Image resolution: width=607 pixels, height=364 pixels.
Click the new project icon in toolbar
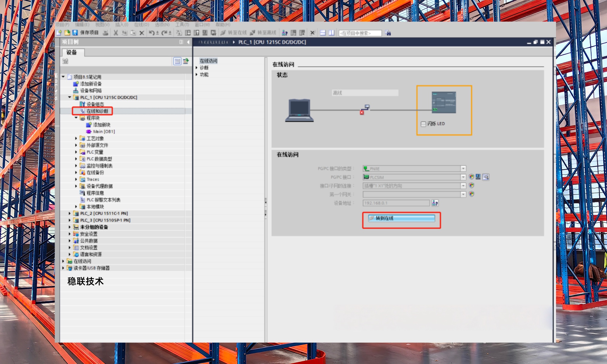click(x=59, y=32)
